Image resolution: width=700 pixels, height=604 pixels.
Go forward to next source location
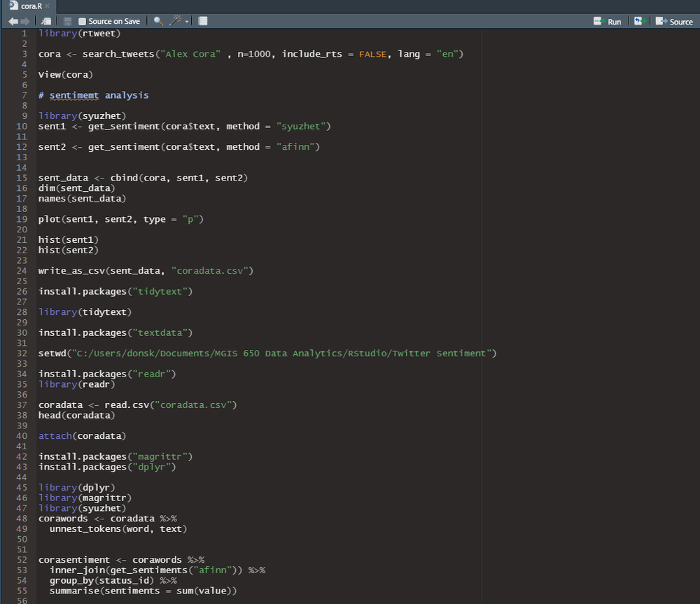(25, 21)
